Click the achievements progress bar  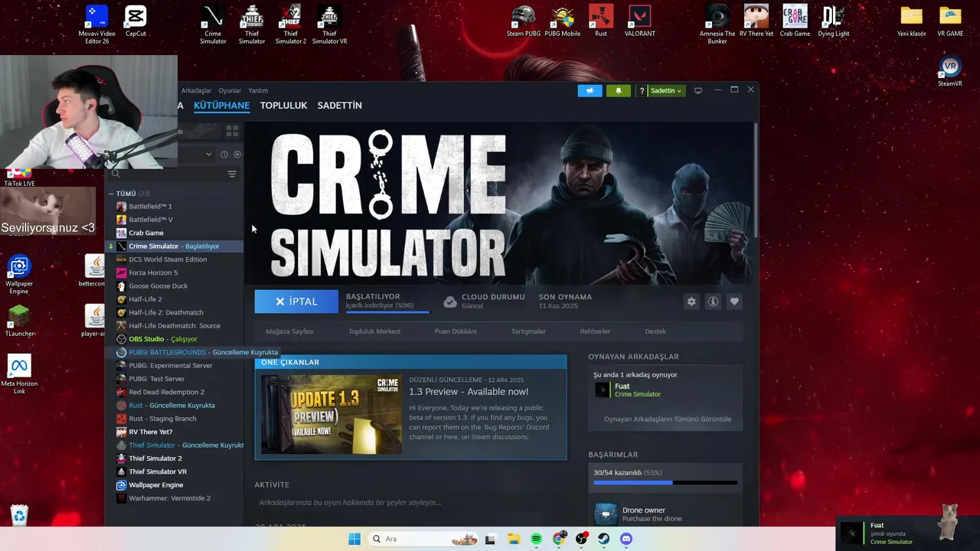[x=665, y=483]
